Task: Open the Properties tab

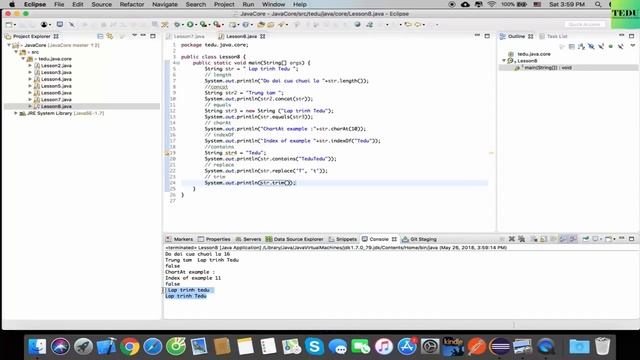Action: click(x=214, y=239)
